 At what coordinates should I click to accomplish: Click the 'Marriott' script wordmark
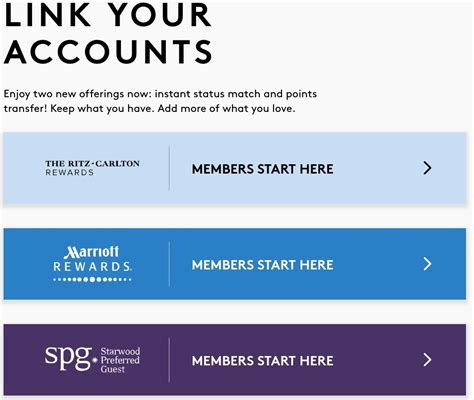tap(91, 252)
